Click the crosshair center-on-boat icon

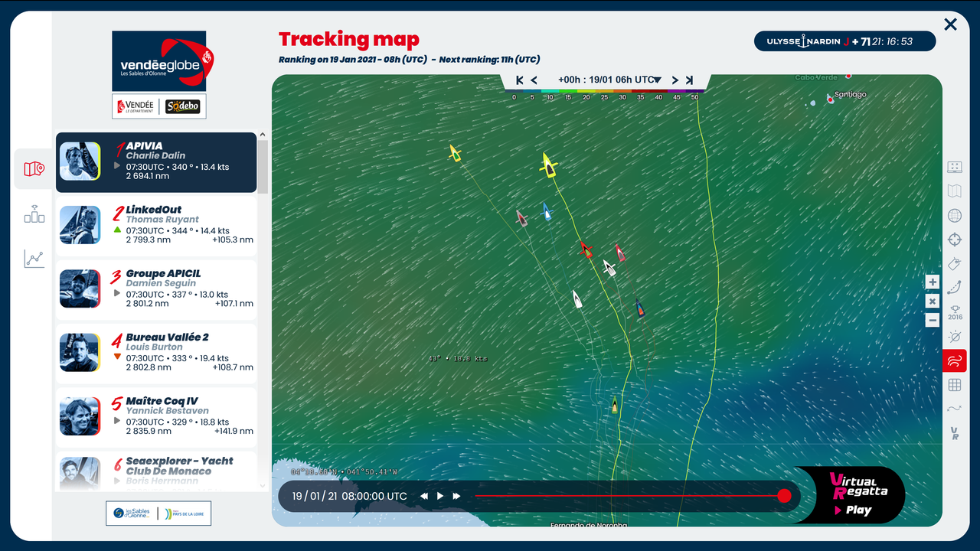point(954,240)
